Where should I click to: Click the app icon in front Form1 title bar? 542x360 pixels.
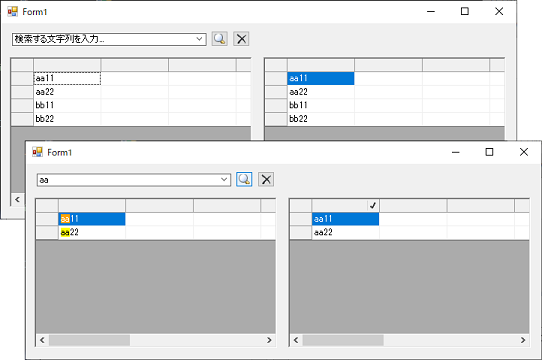[37, 152]
